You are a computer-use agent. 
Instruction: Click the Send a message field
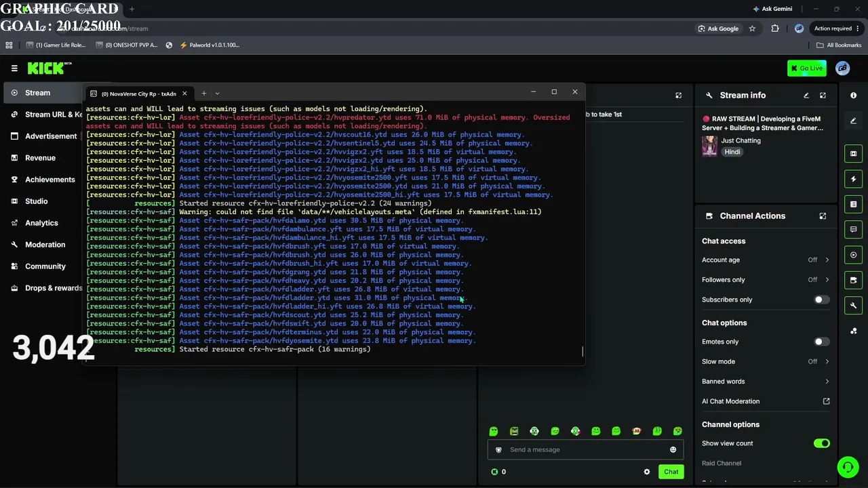pyautogui.click(x=585, y=449)
